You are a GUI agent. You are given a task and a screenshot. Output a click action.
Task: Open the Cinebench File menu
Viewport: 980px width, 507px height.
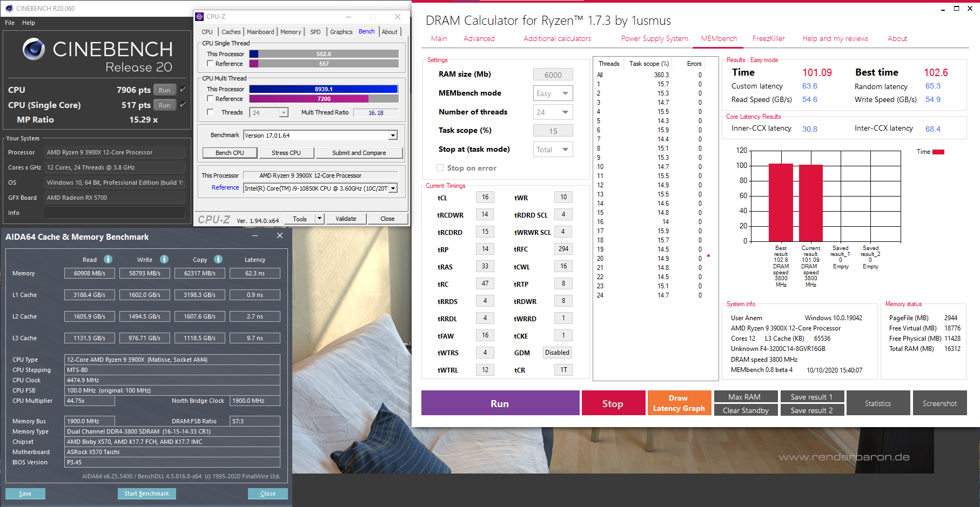(x=10, y=23)
